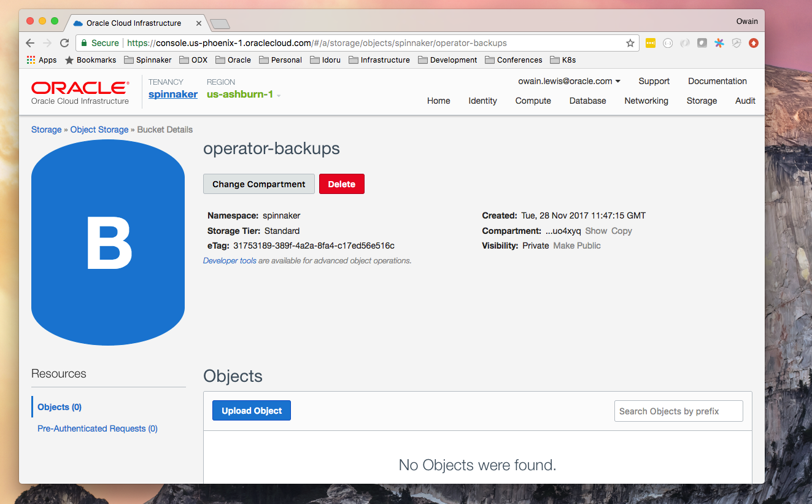The width and height of the screenshot is (812, 504).
Task: Go to Object Storage in the breadcrumb
Action: 99,130
